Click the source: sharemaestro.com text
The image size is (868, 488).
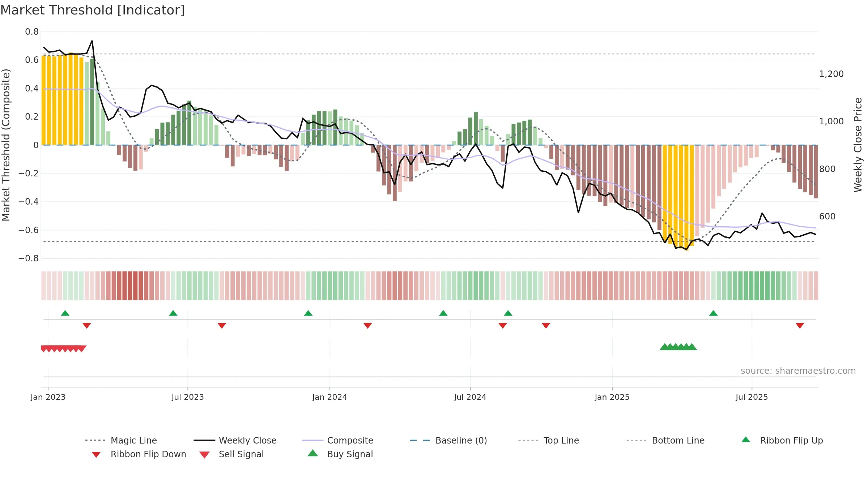coord(798,371)
